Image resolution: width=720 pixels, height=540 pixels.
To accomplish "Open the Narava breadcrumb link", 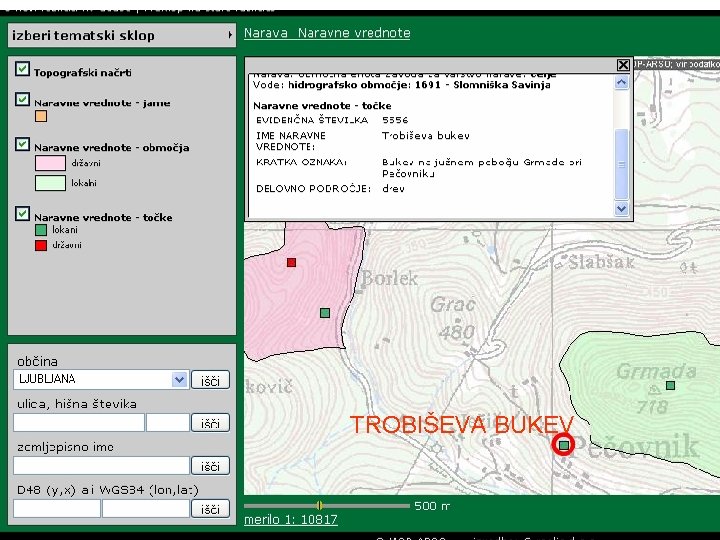I will 266,33.
